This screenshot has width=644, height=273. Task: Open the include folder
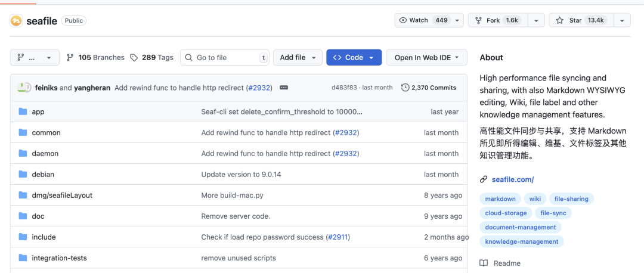point(44,237)
